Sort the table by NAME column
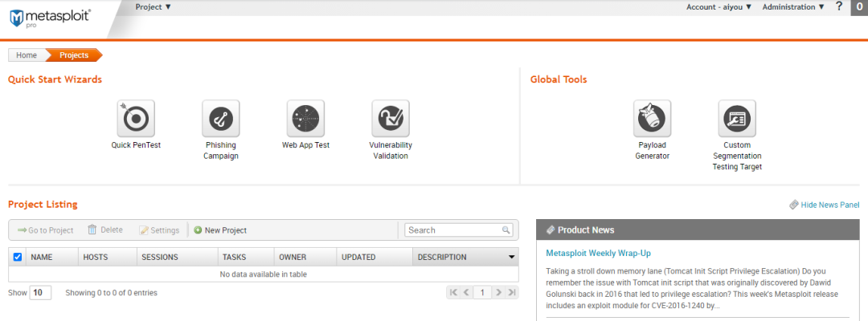 (x=52, y=257)
